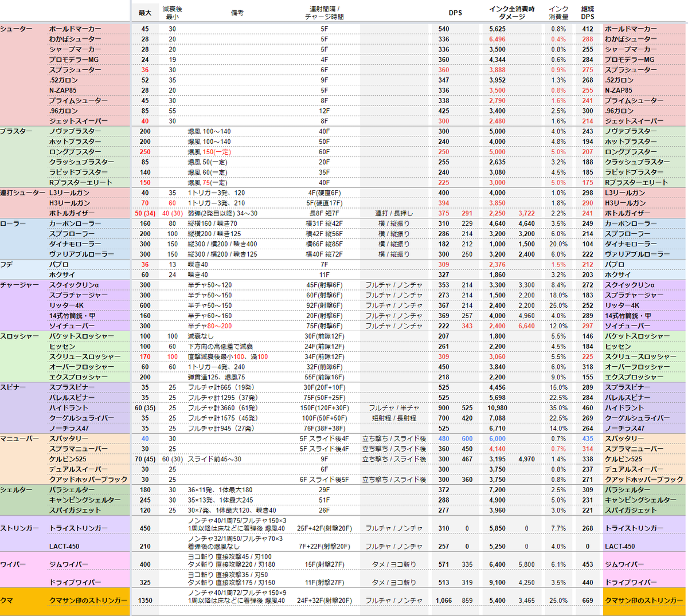Click interval cell 5F(硬直17F)
The height and width of the screenshot is (616, 688).
[x=325, y=203]
